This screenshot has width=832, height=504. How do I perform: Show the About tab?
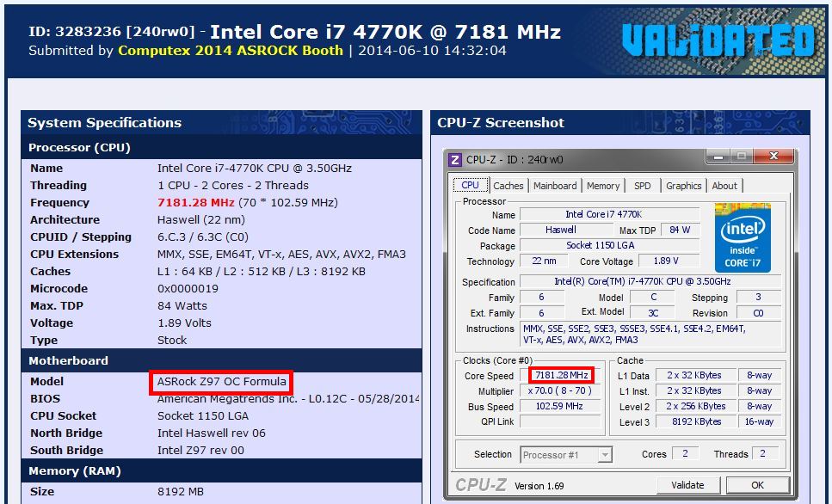[x=724, y=186]
